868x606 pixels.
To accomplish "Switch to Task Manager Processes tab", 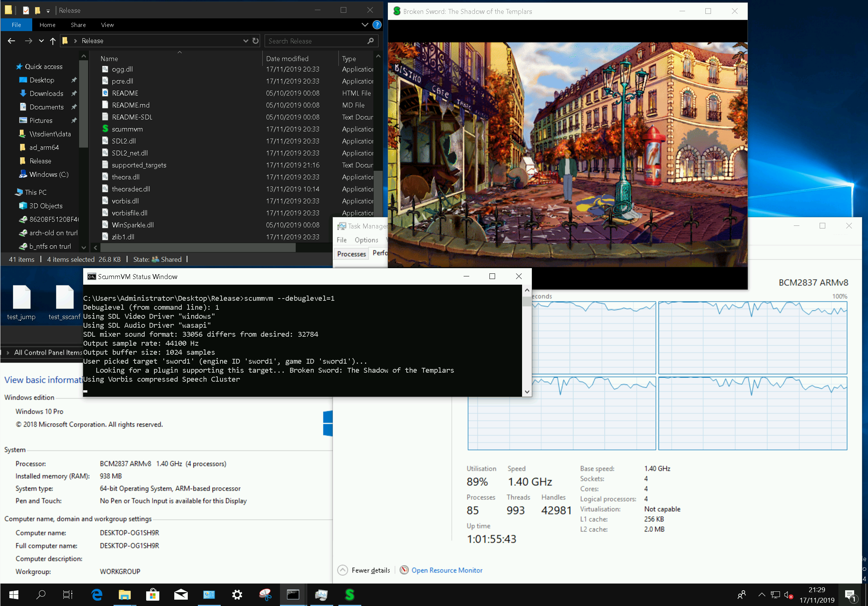I will 351,254.
